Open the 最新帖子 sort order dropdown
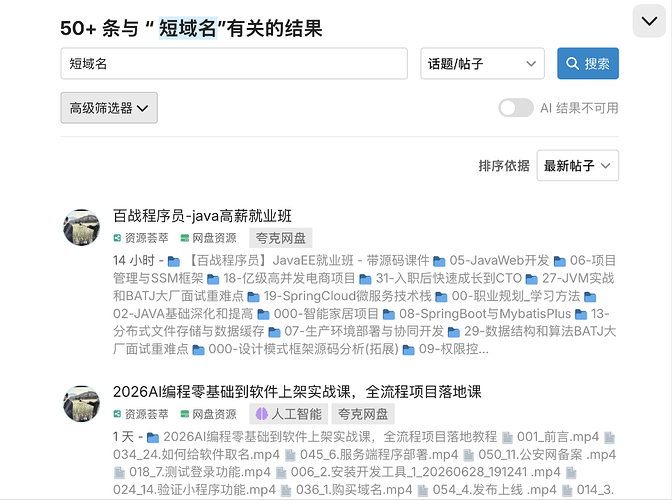Image resolution: width=672 pixels, height=500 pixels. 577,165
